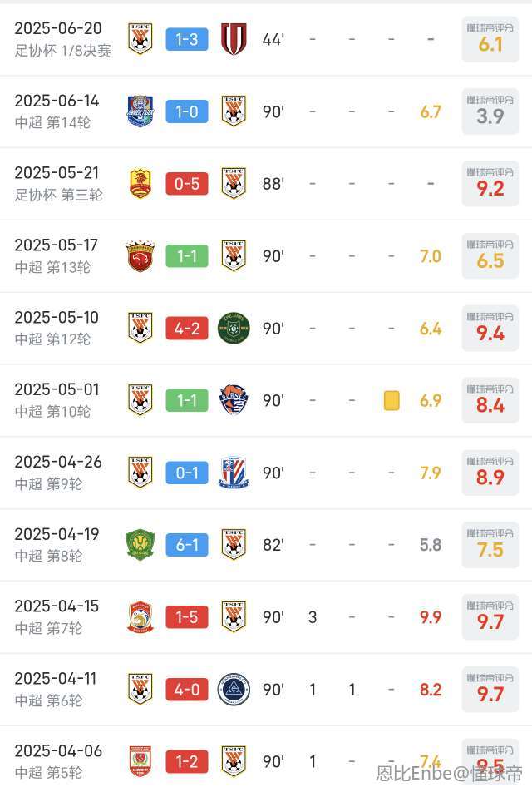Click the Shenhua striped crest in 2025-04-26 row
The width and height of the screenshot is (532, 792).
[x=234, y=473]
